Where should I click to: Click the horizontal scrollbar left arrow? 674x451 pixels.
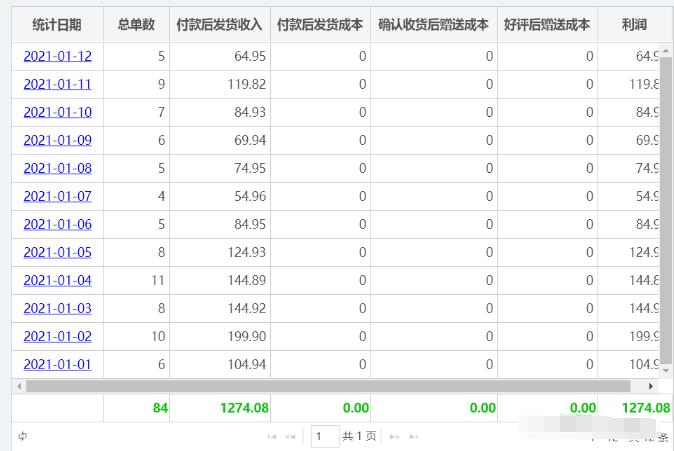pyautogui.click(x=19, y=386)
